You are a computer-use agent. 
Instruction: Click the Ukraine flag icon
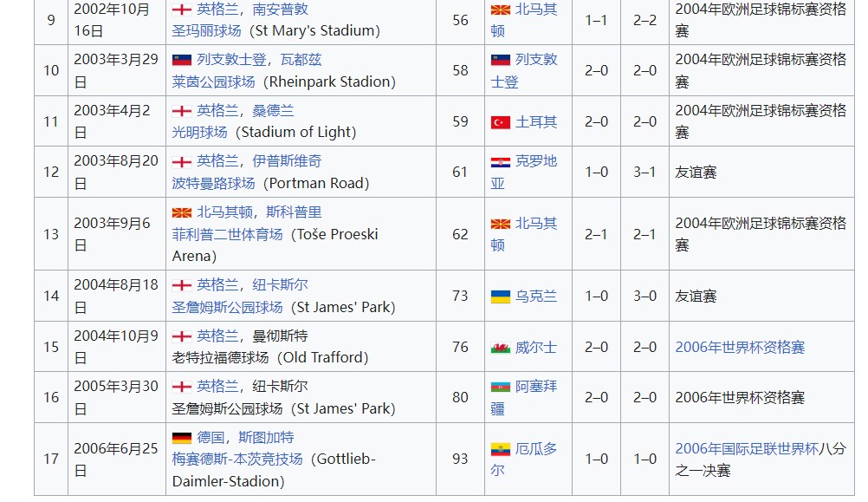[x=501, y=297]
